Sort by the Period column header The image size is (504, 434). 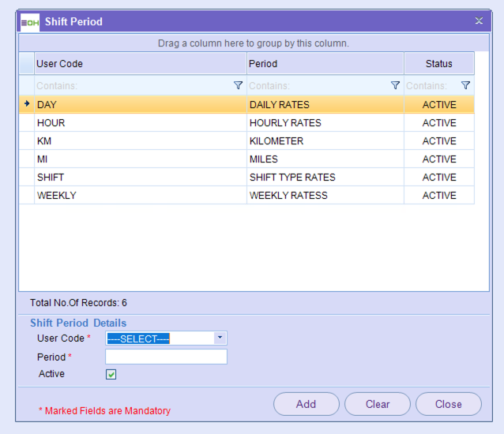(325, 64)
